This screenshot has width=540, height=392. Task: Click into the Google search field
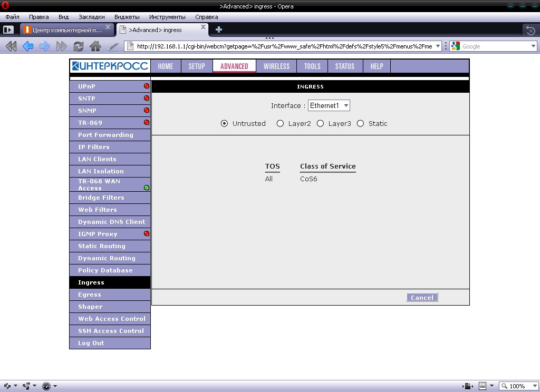(495, 46)
